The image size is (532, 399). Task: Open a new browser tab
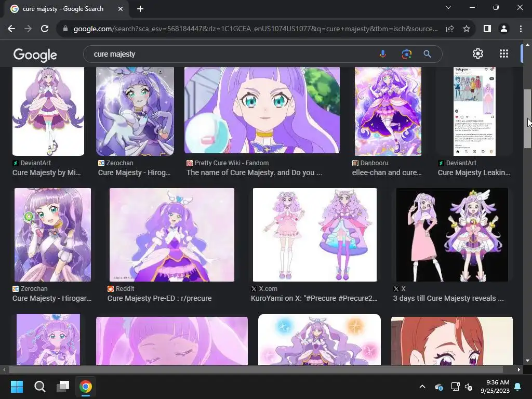140,9
